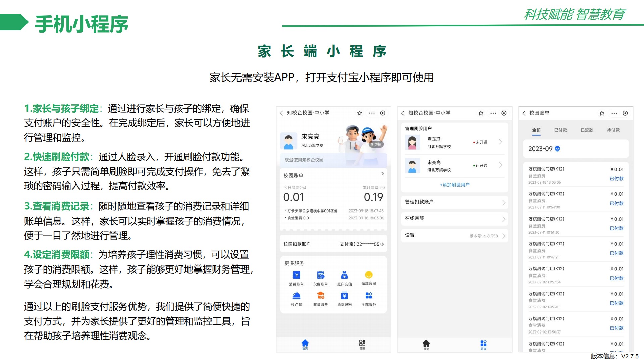This screenshot has width=644, height=362.
Task: Tap the 管理 tab in middle phone bottom bar
Action: tap(483, 344)
